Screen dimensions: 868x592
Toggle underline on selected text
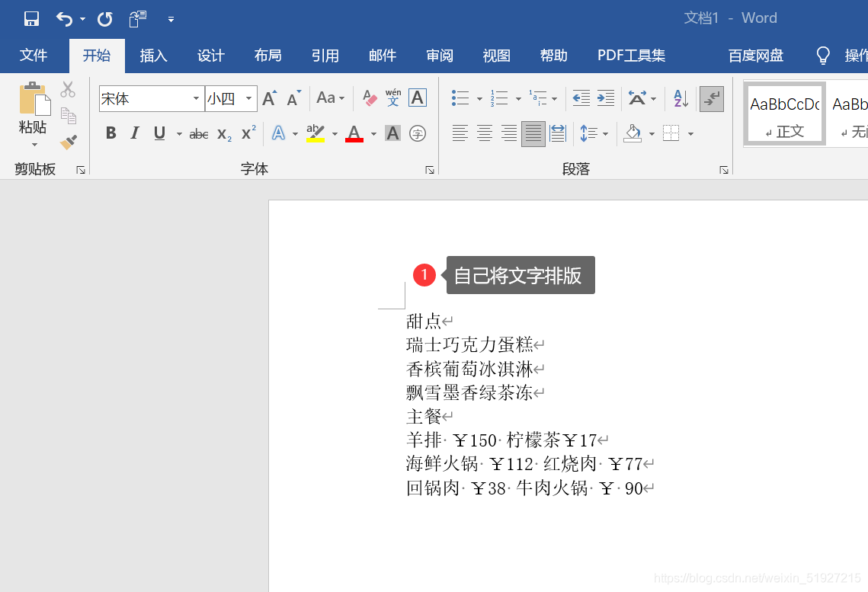click(x=159, y=133)
